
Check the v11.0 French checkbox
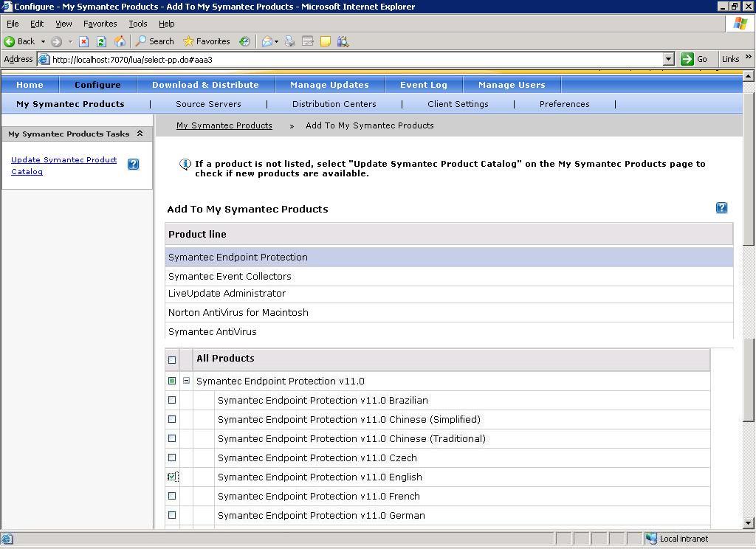(172, 496)
